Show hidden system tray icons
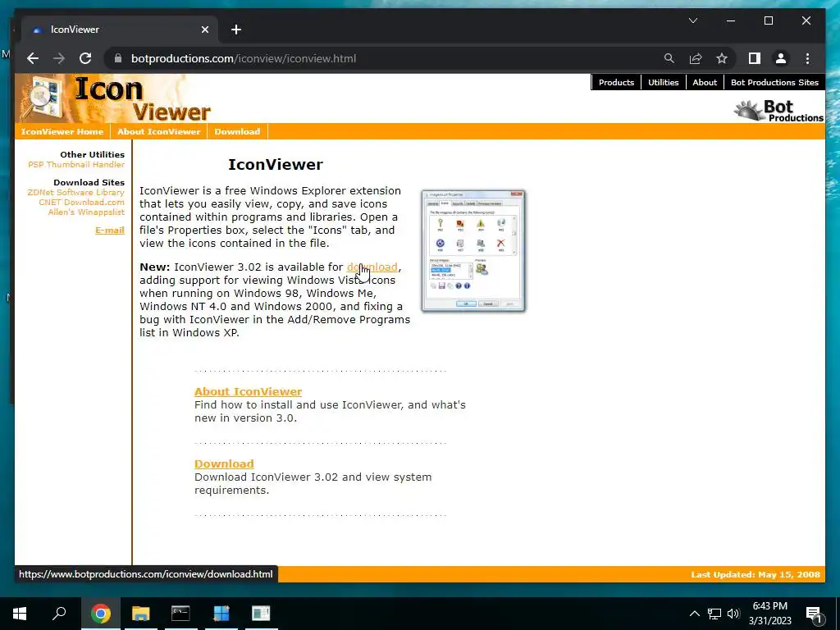 694,614
